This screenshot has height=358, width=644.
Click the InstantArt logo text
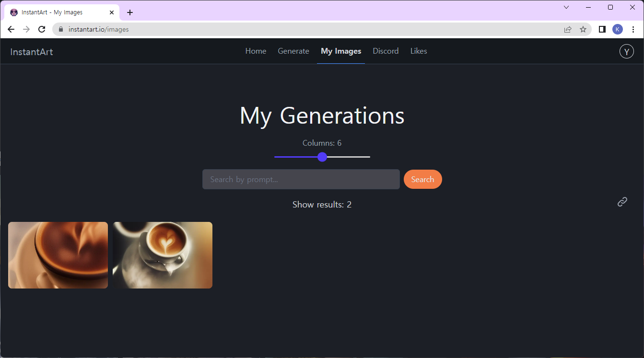click(32, 52)
